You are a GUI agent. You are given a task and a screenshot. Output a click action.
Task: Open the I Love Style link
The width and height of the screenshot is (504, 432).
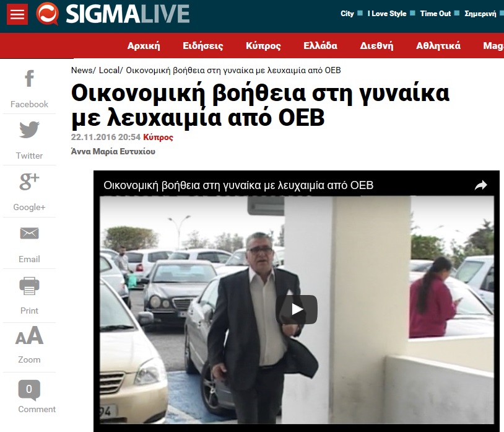point(387,14)
